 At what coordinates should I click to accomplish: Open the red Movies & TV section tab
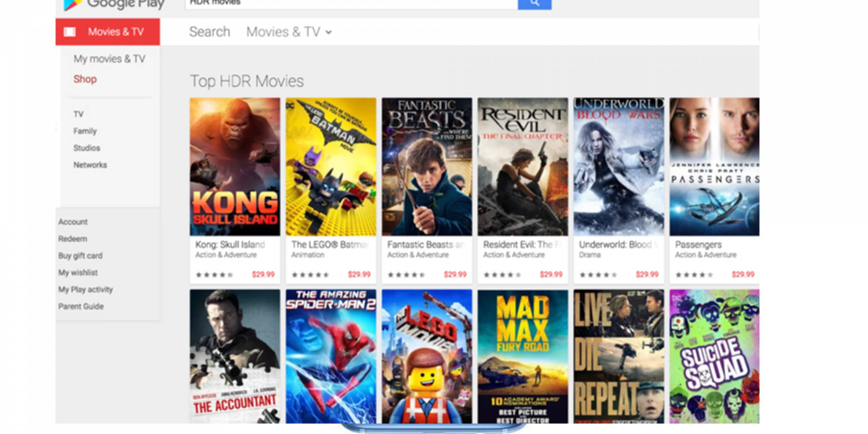[x=108, y=32]
